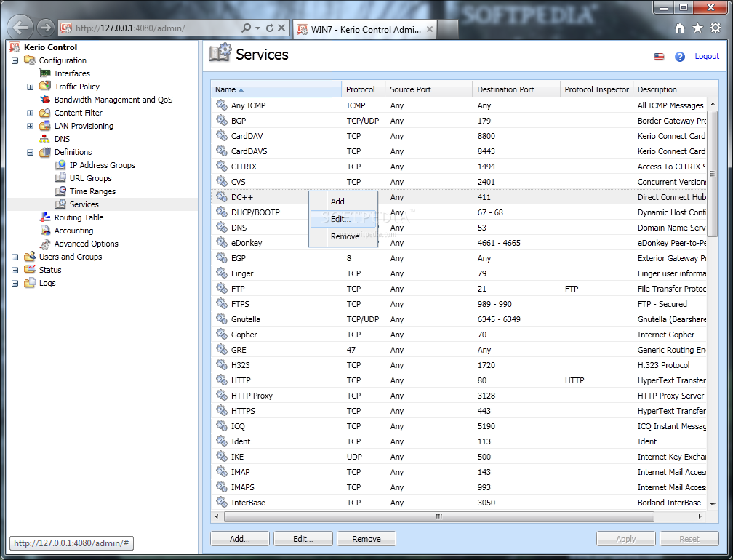Click the Interfaces network card icon

coord(45,73)
